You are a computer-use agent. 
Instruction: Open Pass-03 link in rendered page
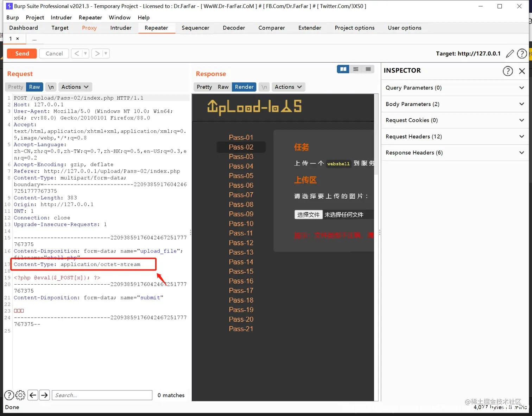[x=241, y=156]
